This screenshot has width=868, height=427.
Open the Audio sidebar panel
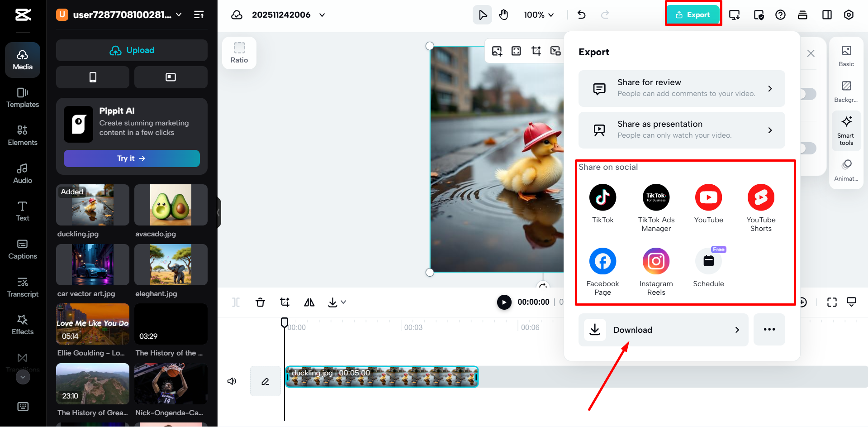click(23, 173)
